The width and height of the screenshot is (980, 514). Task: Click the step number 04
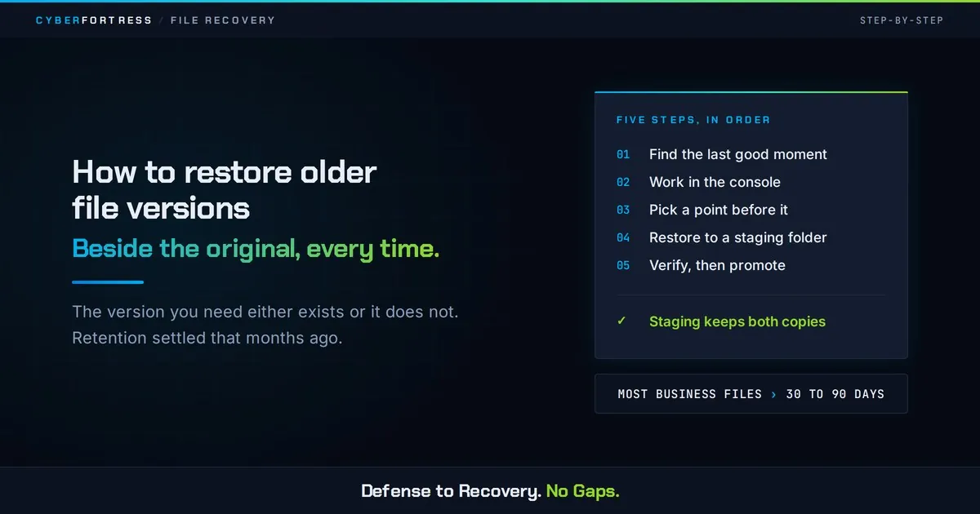[623, 237]
